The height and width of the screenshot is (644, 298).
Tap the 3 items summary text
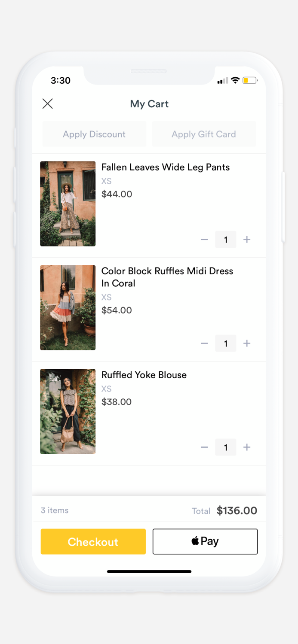(54, 510)
